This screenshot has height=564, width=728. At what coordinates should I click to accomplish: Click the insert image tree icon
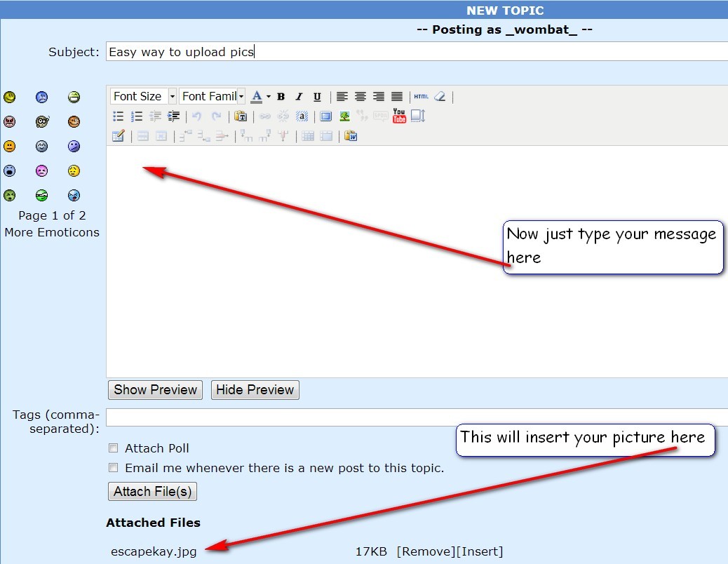(x=344, y=116)
